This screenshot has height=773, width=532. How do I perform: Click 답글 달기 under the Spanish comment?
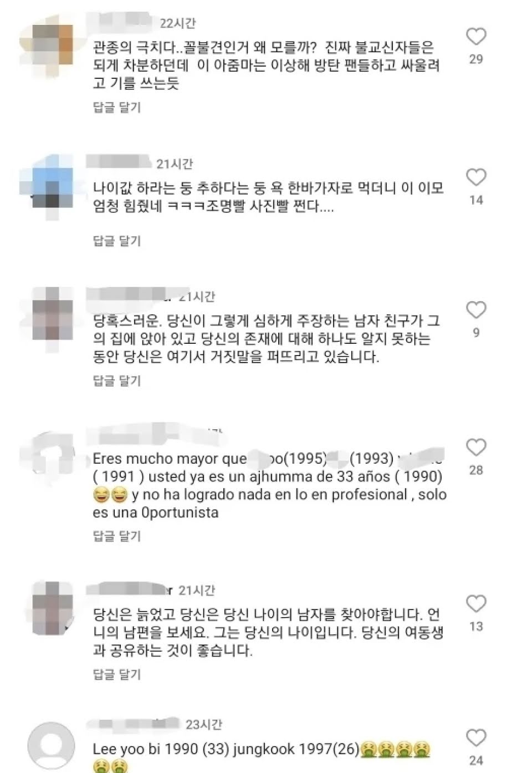(x=117, y=536)
